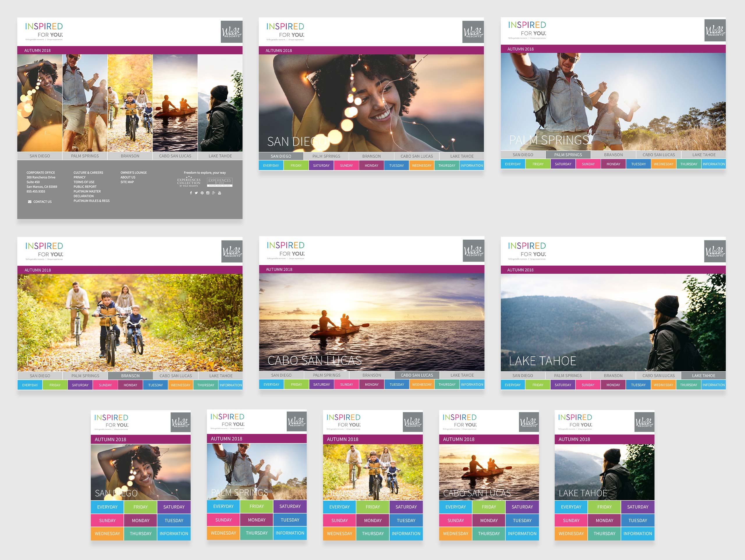This screenshot has width=745, height=560.
Task: Select Lake Tahoe tab below the five-photo collage
Action: (x=220, y=156)
